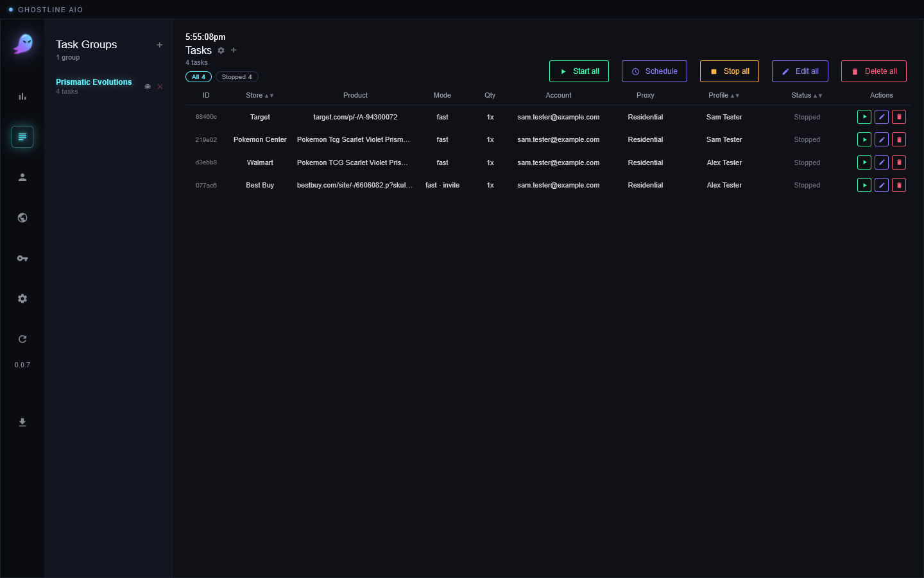Start the Best Buy task
The width and height of the screenshot is (924, 578).
click(864, 185)
